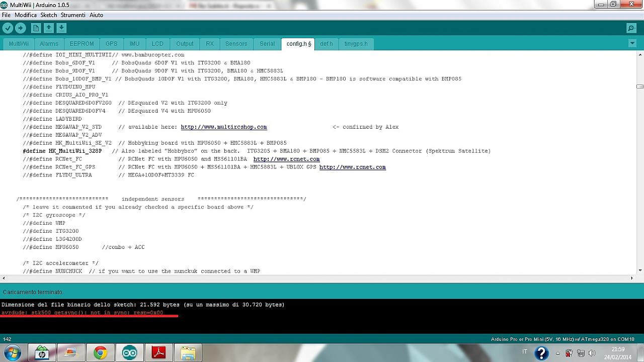Open the Sketch menu
644x362 pixels.
49,15
